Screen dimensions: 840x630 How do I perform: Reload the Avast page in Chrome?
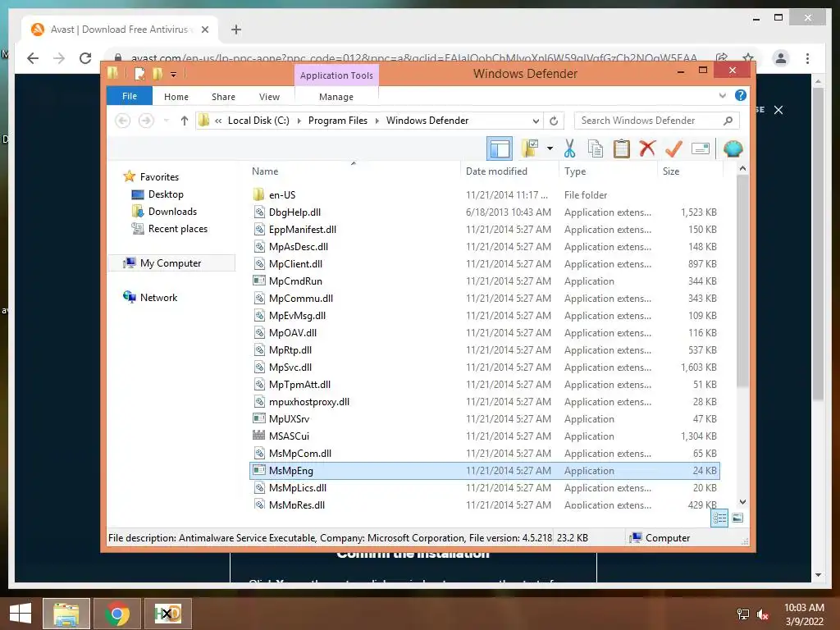(85, 58)
